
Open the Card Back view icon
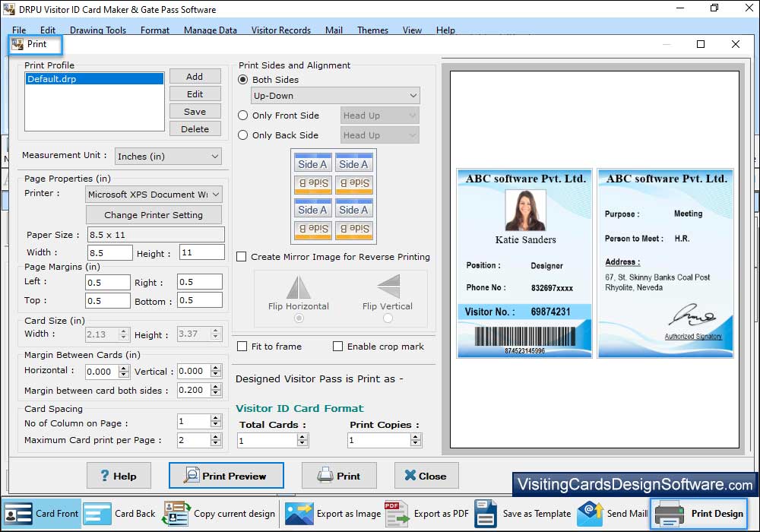(97, 514)
